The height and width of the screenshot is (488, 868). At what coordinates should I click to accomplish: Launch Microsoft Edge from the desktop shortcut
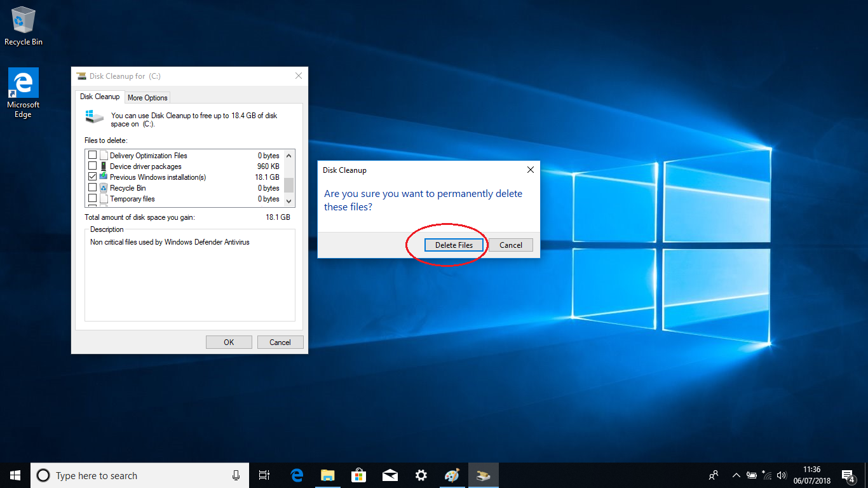pyautogui.click(x=24, y=93)
